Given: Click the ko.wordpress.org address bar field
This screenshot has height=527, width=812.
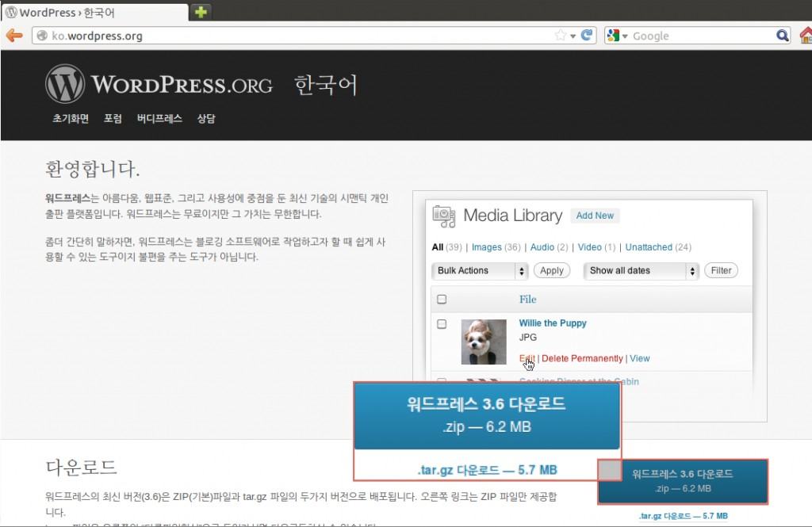Looking at the screenshot, I should pyautogui.click(x=293, y=36).
